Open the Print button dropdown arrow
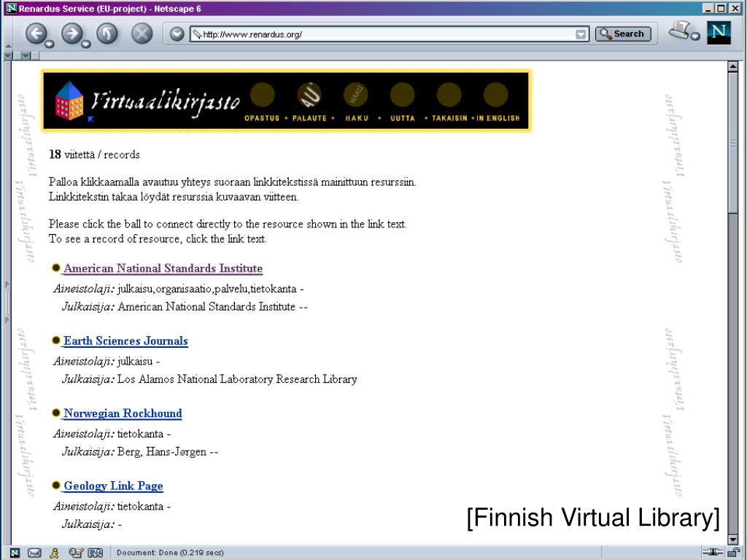The height and width of the screenshot is (560, 747). tap(695, 36)
